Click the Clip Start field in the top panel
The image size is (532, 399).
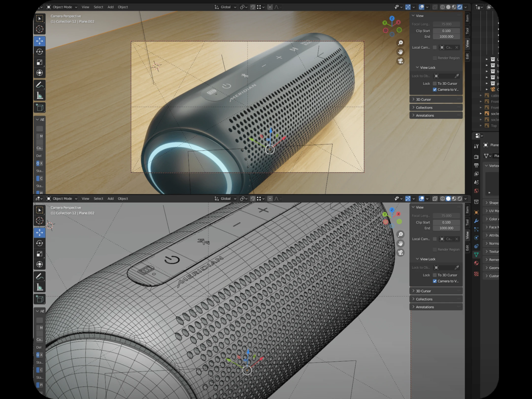pos(446,31)
